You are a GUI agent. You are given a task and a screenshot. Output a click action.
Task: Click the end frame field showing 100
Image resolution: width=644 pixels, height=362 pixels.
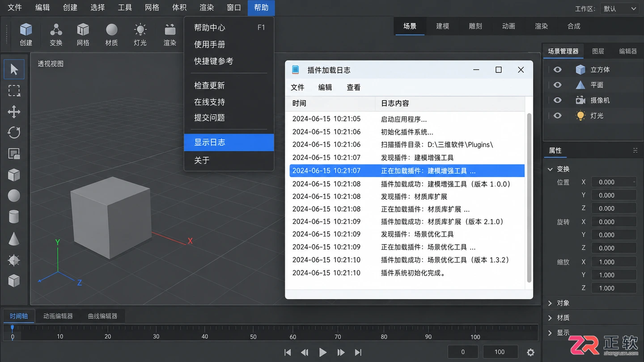point(500,352)
